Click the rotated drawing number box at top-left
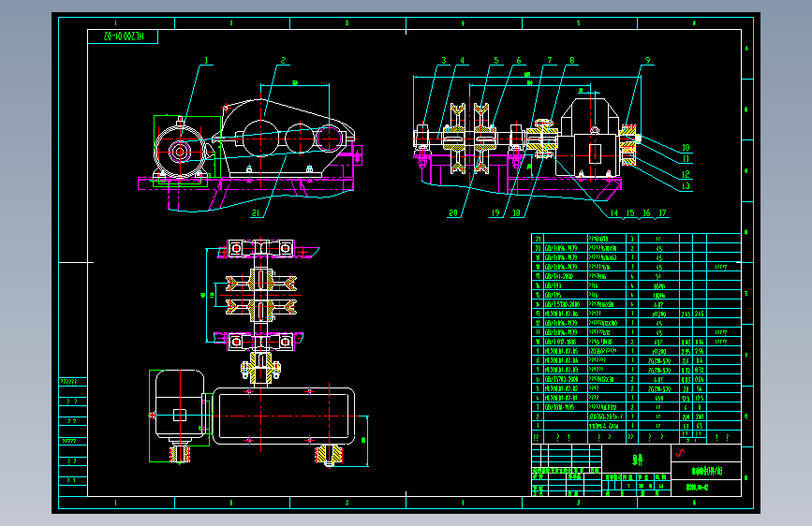 [x=123, y=37]
